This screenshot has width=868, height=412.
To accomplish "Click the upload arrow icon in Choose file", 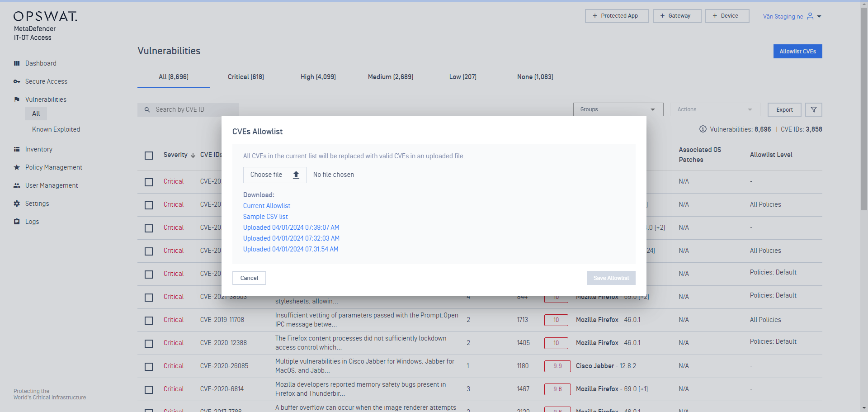I will click(296, 175).
